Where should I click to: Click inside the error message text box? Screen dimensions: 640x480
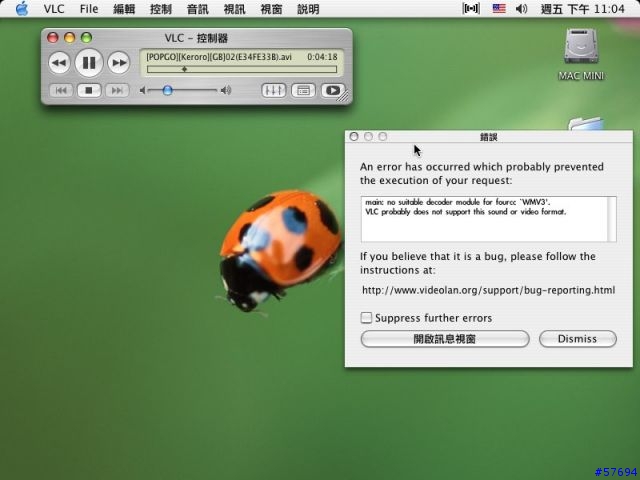point(484,219)
